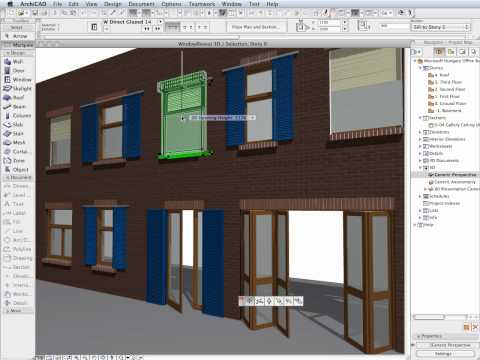
Task: Switch navigator to View Map icon
Action: click(x=451, y=52)
